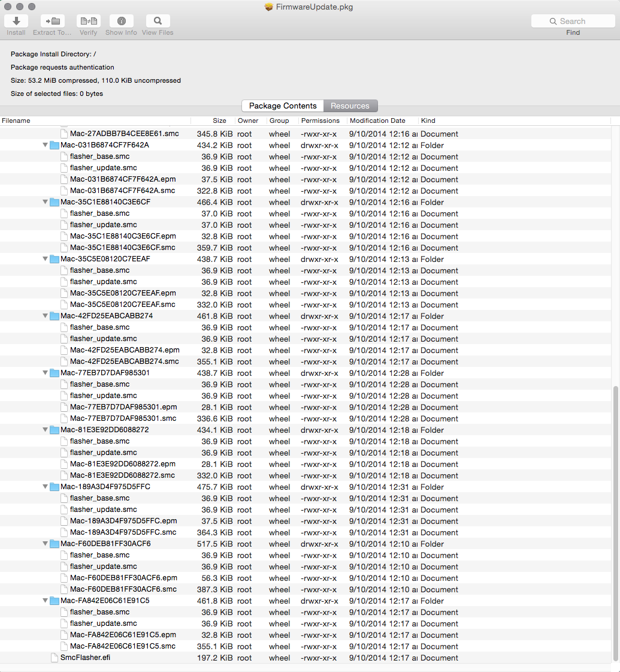The image size is (620, 672).
Task: Click document icon of Mac-81E3E92DD6088272.epm
Action: click(64, 464)
